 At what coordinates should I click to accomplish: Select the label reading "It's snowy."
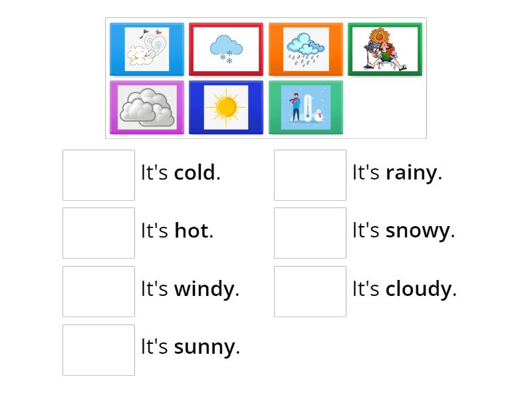[402, 230]
